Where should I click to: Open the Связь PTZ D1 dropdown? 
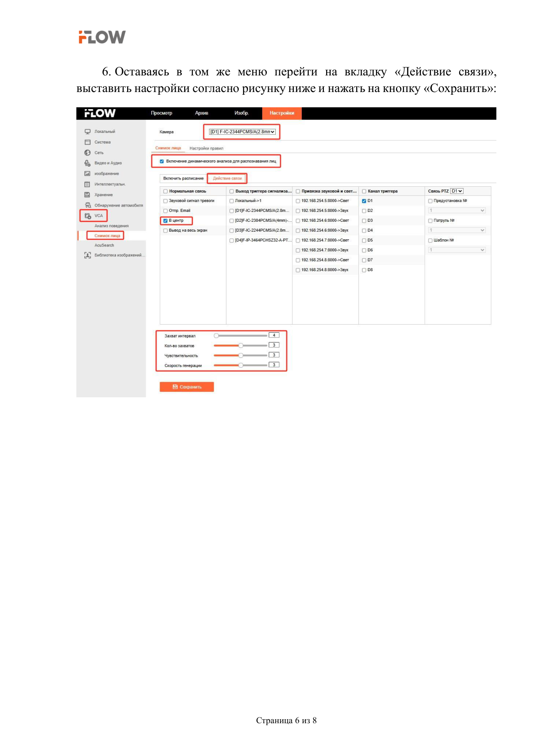coord(457,191)
